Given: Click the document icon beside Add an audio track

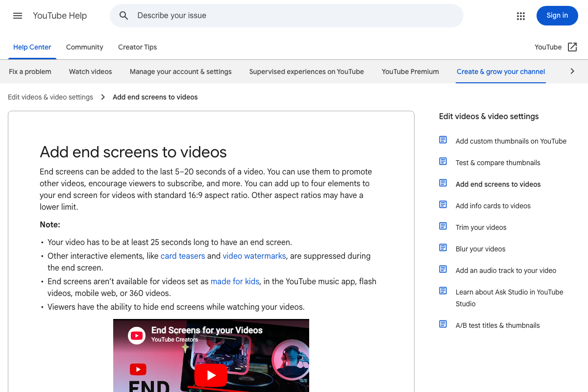Looking at the screenshot, I should point(443,269).
